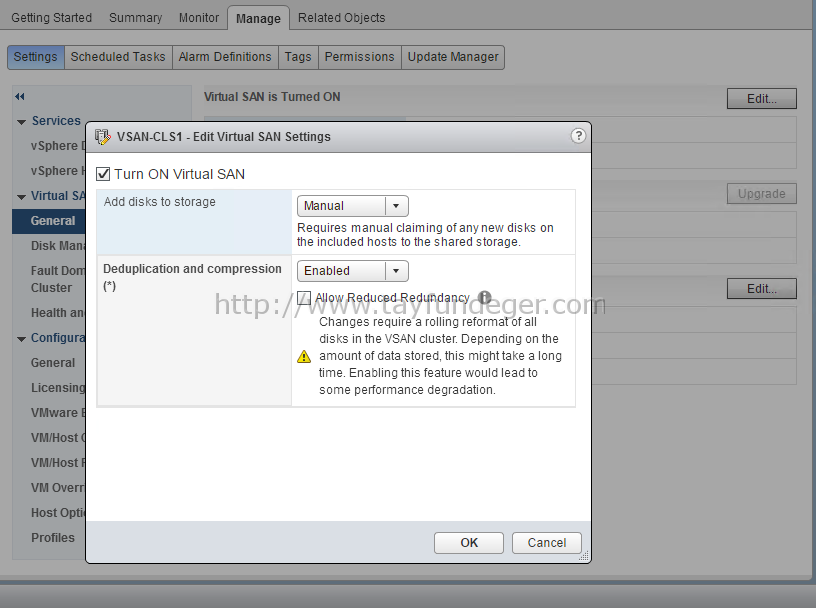Collapse the Virtual SAN tree section
The width and height of the screenshot is (816, 608).
point(21,197)
